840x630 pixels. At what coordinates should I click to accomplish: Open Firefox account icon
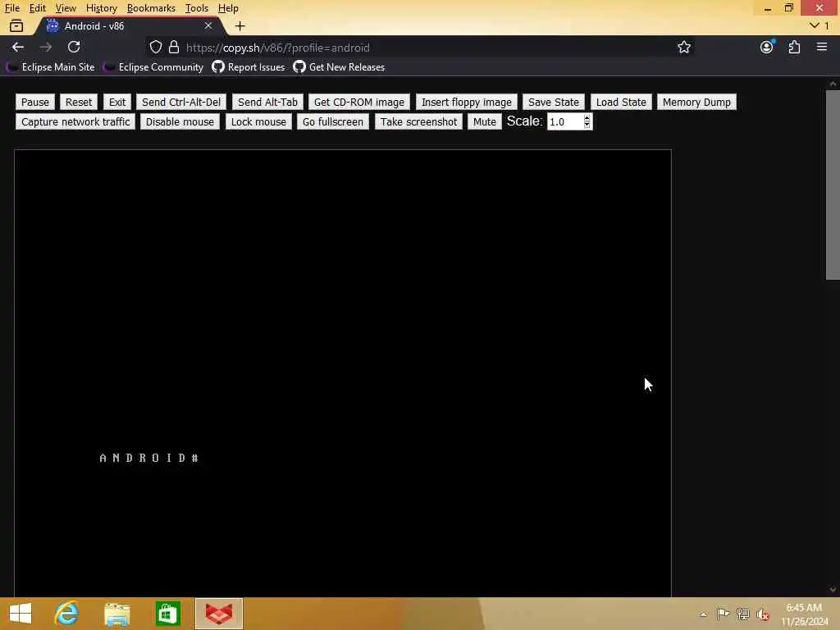(x=767, y=47)
